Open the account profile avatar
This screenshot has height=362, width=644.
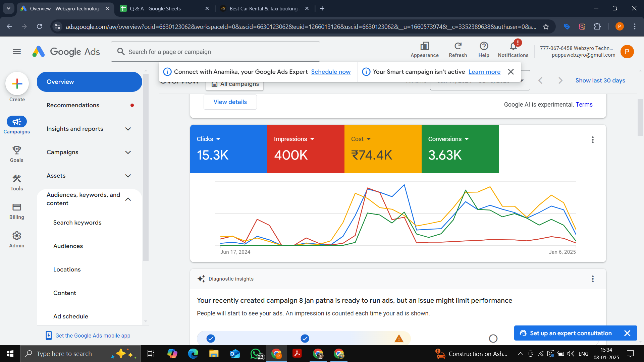[627, 52]
